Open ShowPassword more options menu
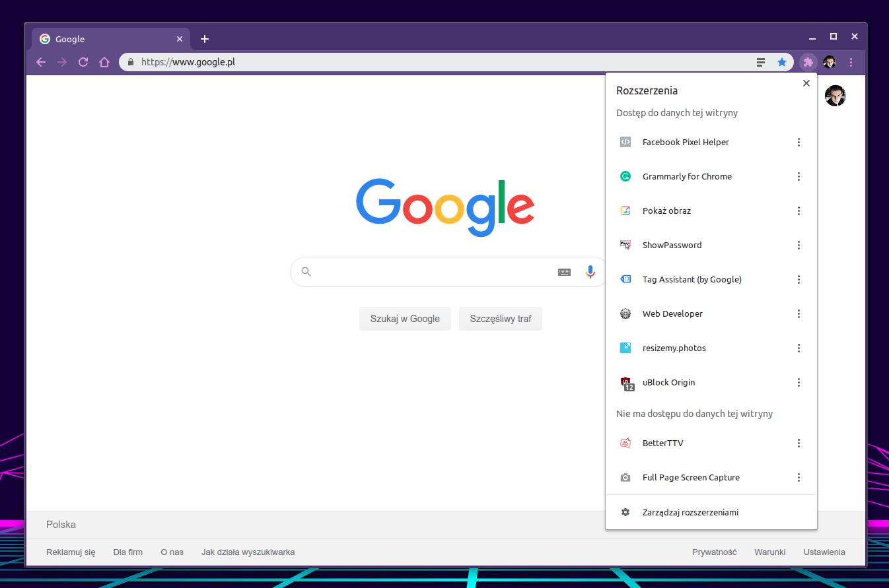 click(799, 245)
